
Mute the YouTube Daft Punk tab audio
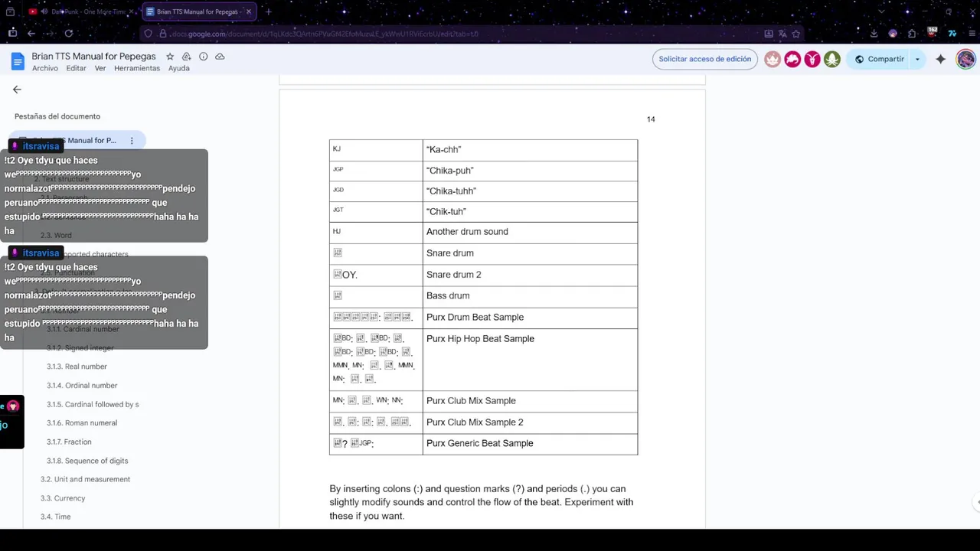pos(44,11)
